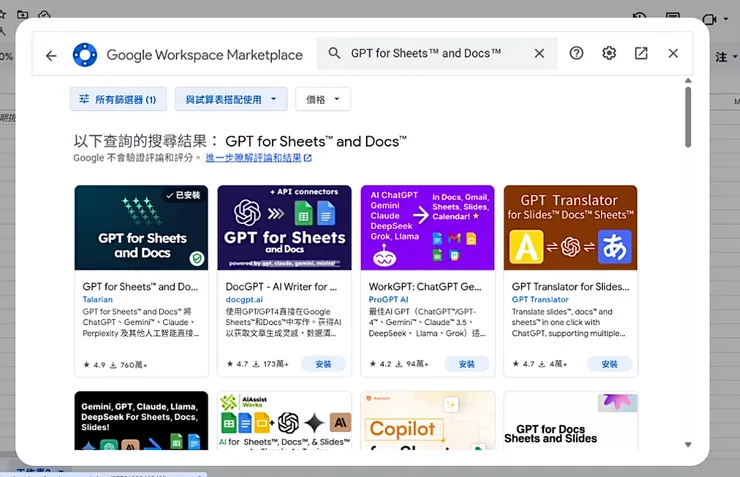The image size is (740, 477).
Task: Click the WorkGPT: ChatGPT Ge... title
Action: click(x=425, y=286)
